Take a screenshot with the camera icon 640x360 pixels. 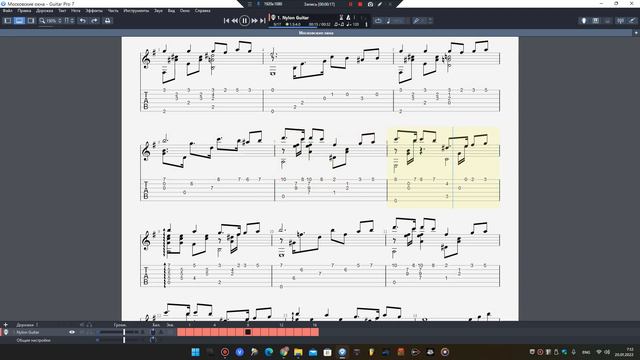coord(370,4)
